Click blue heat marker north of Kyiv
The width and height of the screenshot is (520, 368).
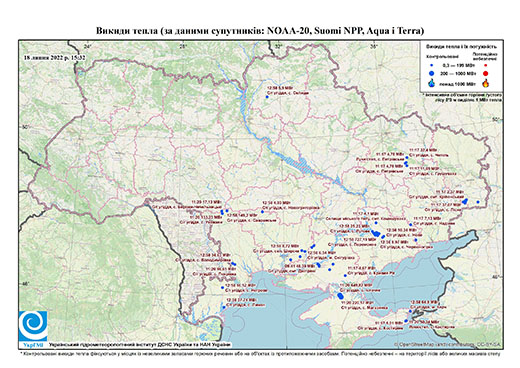[x=267, y=97]
